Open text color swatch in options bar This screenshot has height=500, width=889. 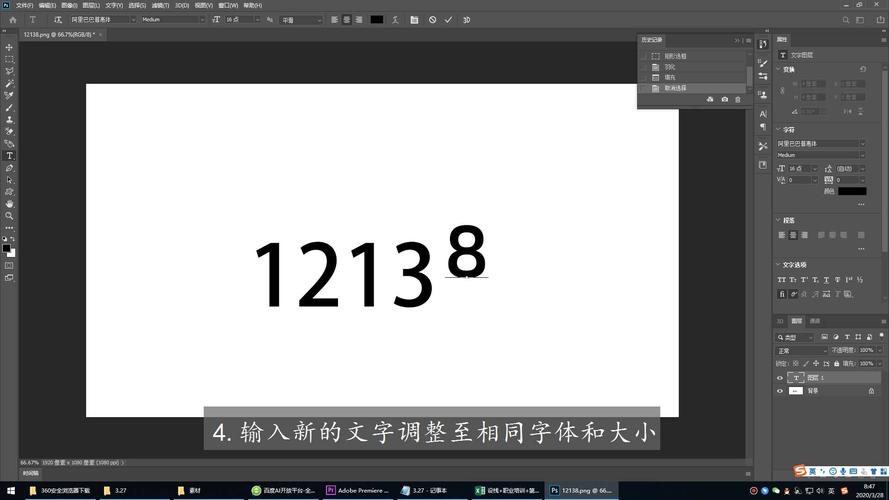pos(377,20)
